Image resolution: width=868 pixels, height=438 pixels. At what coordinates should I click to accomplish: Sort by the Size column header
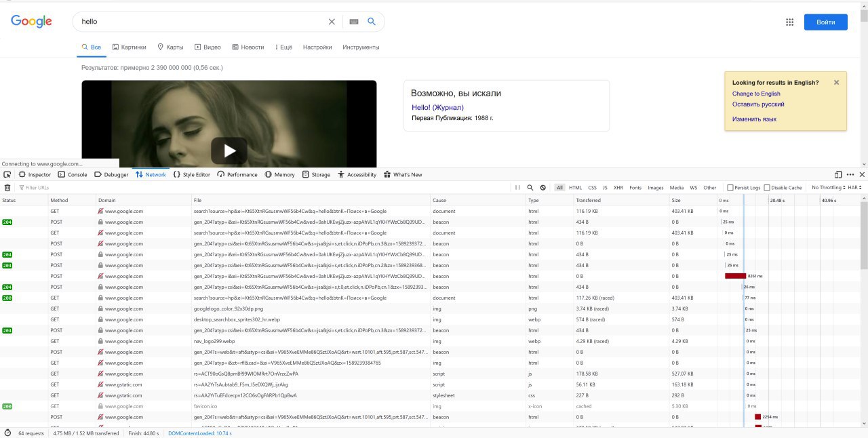click(694, 200)
